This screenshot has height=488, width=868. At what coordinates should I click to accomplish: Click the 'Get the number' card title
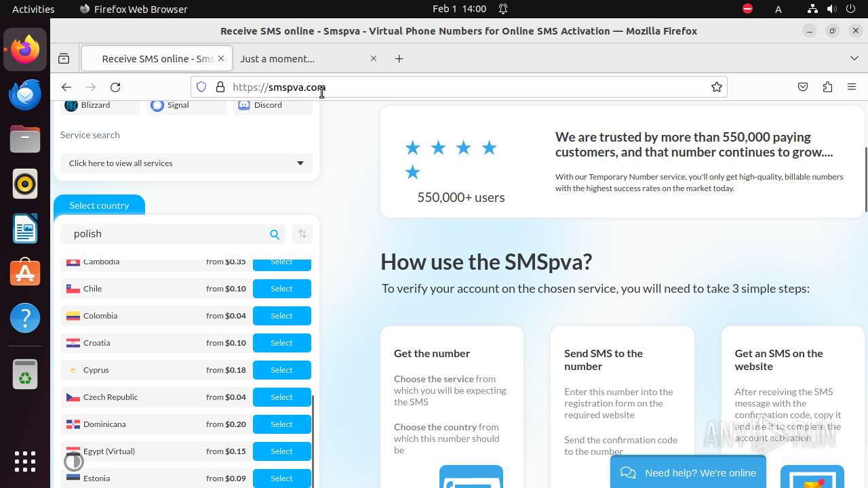point(432,353)
